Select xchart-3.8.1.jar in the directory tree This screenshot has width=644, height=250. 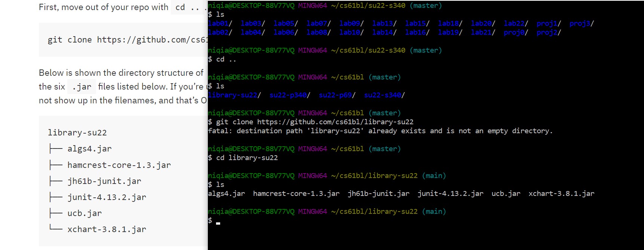(x=107, y=229)
